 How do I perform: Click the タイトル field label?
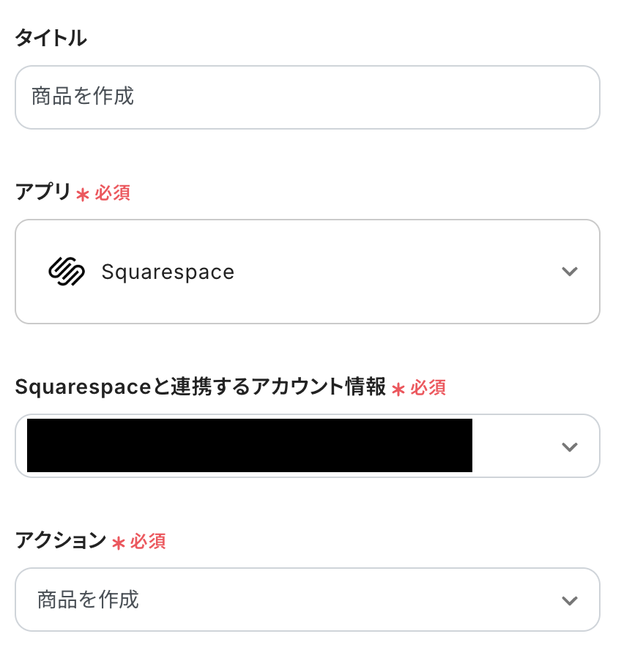[51, 39]
